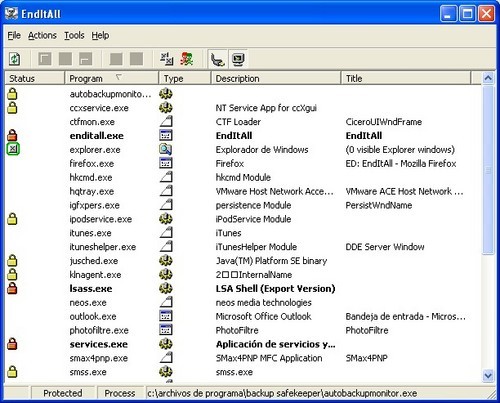Click the type icon of ctfmon.exe
The width and height of the screenshot is (500, 403).
[x=166, y=121]
